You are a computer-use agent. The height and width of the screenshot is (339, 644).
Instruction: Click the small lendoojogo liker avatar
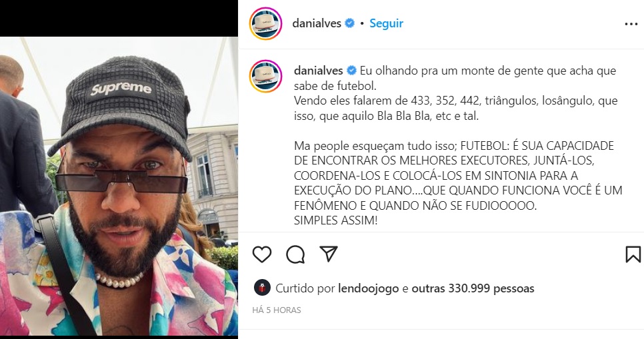pos(262,288)
